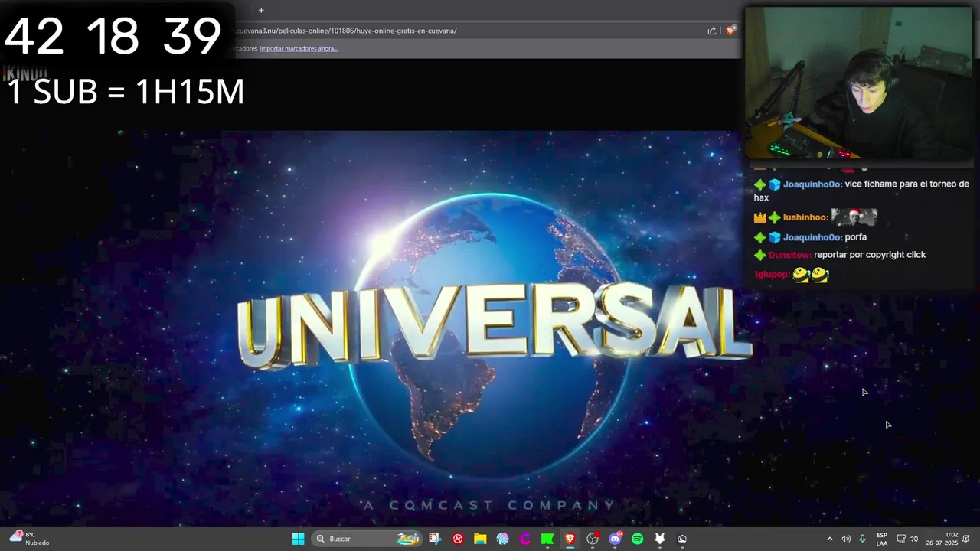980x551 pixels.
Task: Open File Explorer from the taskbar
Action: pyautogui.click(x=480, y=539)
